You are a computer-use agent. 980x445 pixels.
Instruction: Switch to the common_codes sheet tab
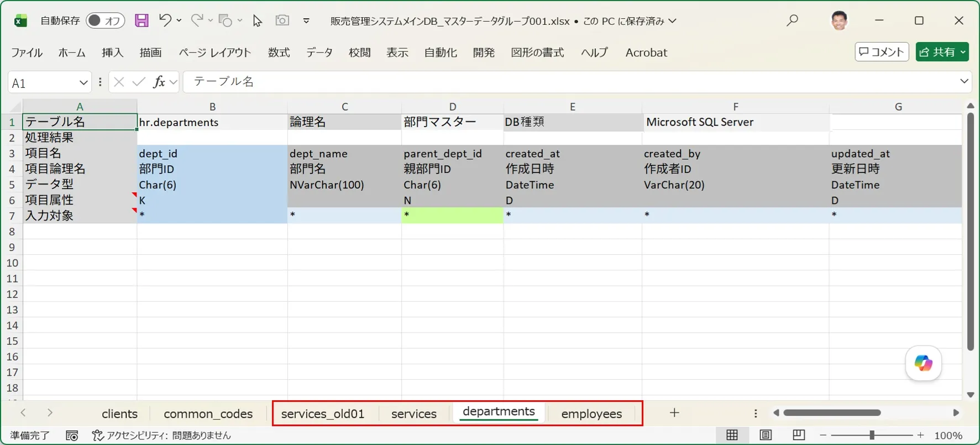coord(208,413)
